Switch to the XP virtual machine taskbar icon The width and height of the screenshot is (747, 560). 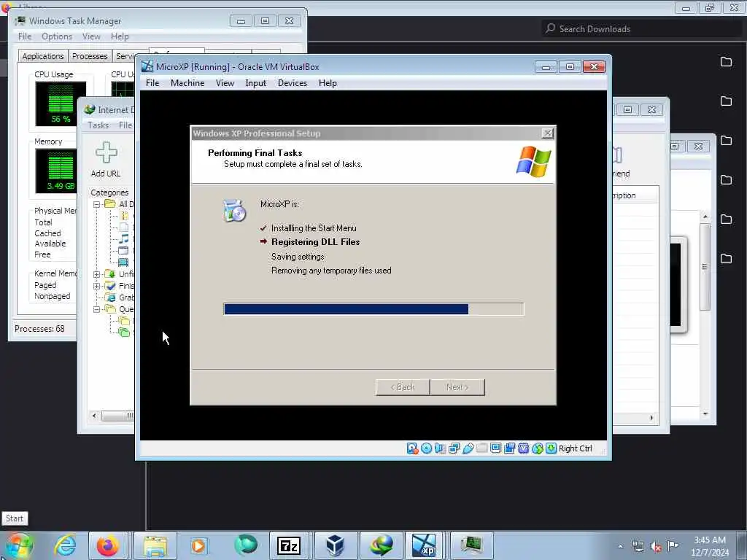(424, 545)
